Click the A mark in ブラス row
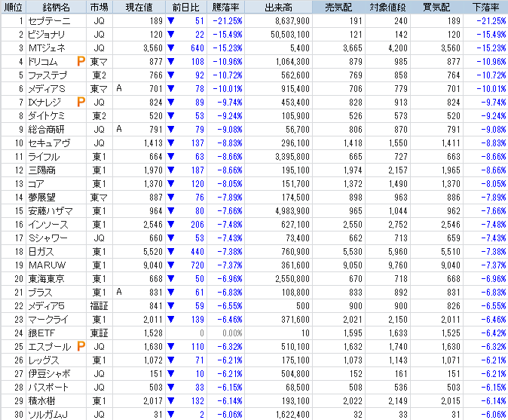 pyautogui.click(x=119, y=292)
